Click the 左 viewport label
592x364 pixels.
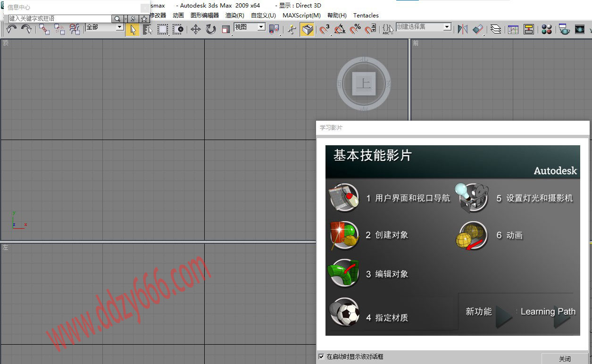6,248
